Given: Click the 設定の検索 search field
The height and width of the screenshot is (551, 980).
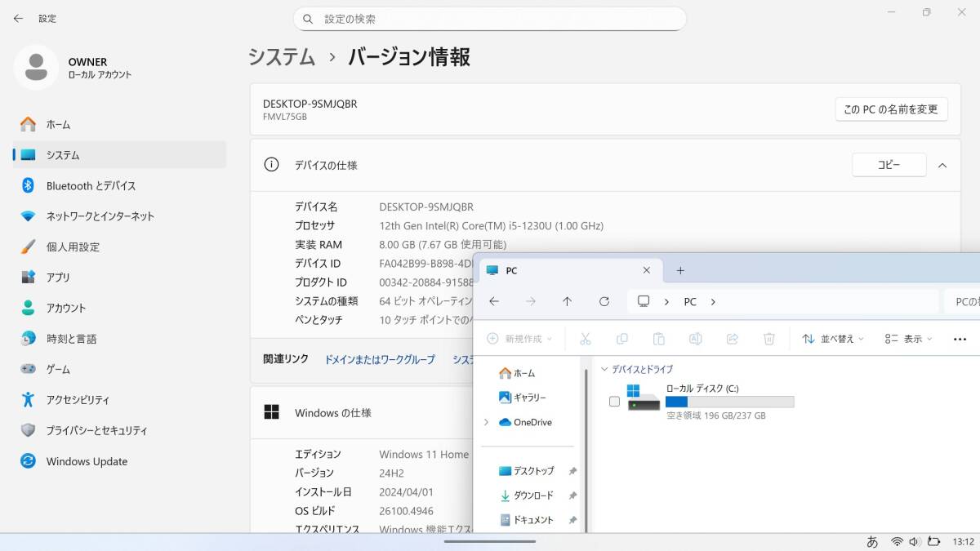Looking at the screenshot, I should [490, 19].
